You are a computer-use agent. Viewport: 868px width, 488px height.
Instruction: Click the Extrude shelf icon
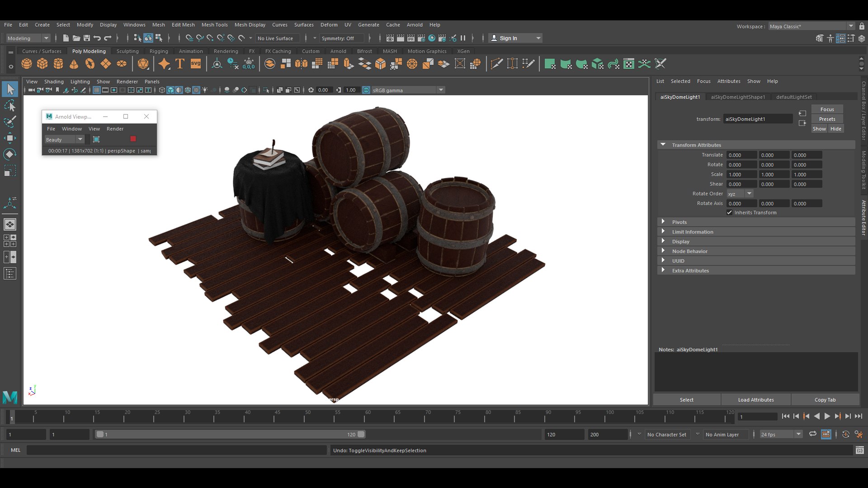[348, 64]
